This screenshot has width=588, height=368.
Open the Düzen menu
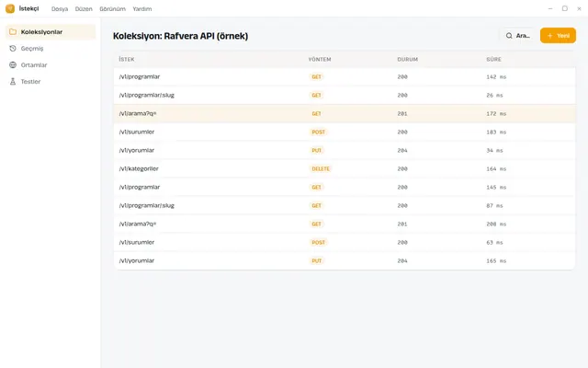pos(84,8)
